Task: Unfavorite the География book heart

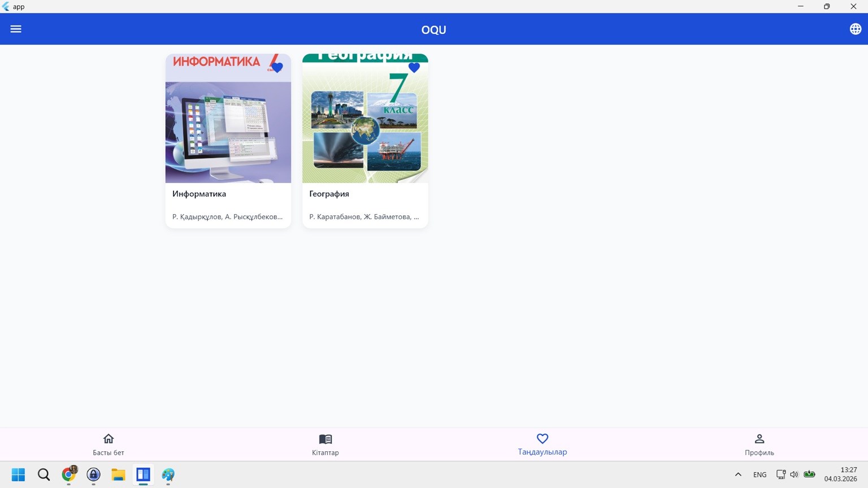Action: tap(414, 68)
